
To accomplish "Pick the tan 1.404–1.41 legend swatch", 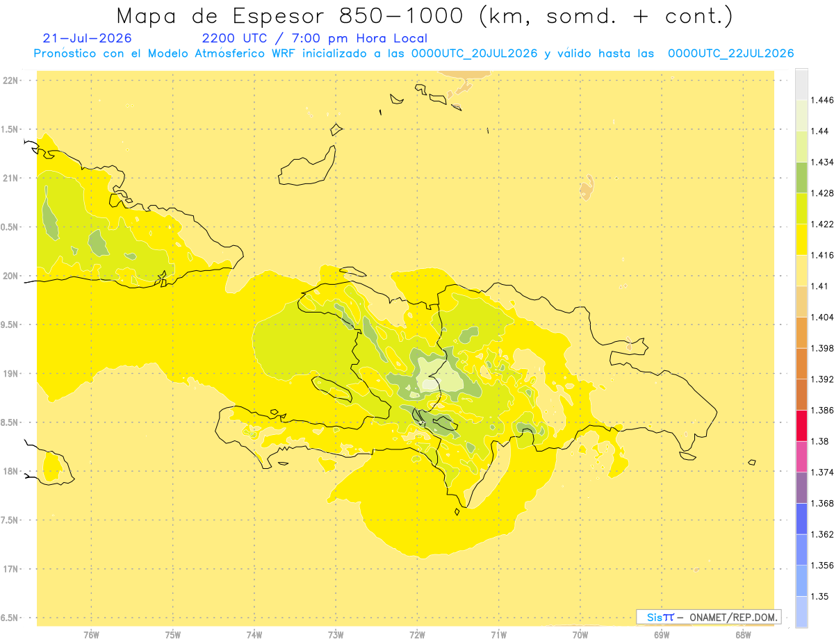I will pos(801,301).
